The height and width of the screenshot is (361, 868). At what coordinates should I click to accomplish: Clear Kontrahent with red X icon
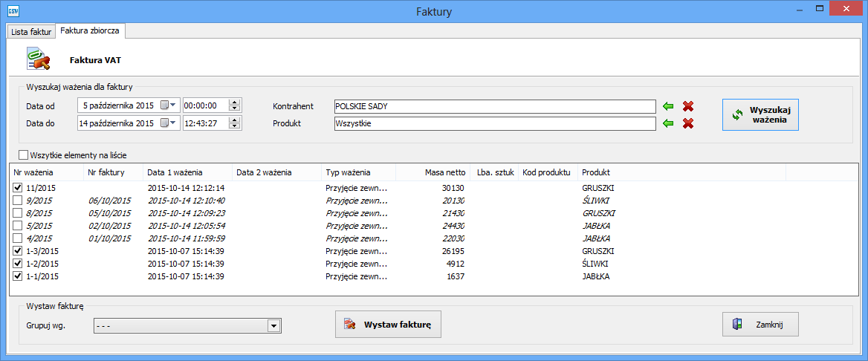point(688,106)
